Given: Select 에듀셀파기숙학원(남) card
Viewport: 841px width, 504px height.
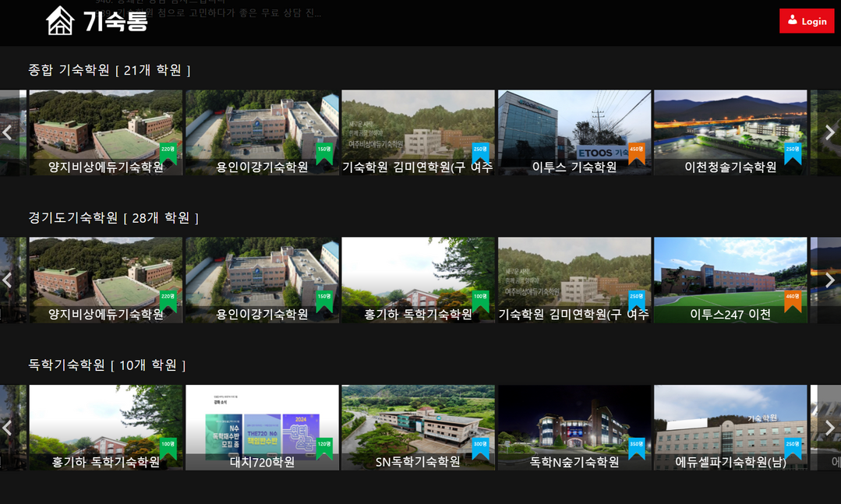Looking at the screenshot, I should tap(730, 427).
